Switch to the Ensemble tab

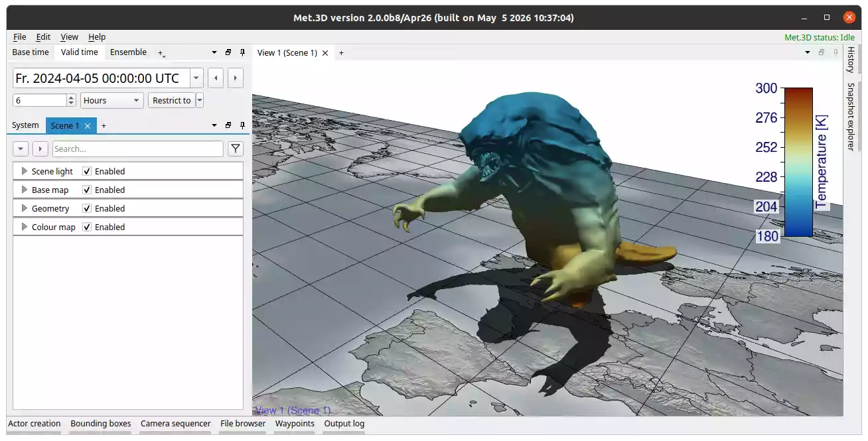tap(128, 52)
